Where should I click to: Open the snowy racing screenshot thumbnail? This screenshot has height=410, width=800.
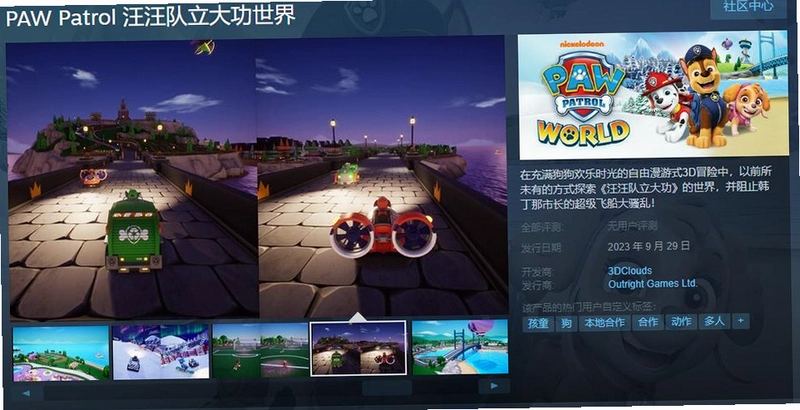coord(161,352)
